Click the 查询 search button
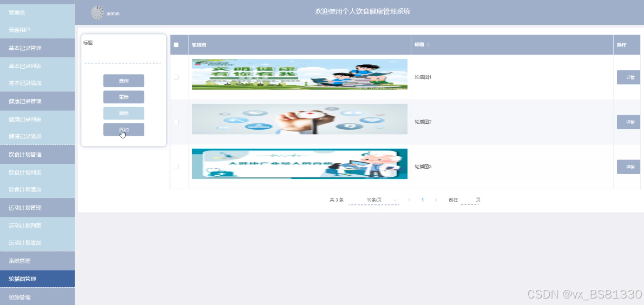This screenshot has height=305, width=644. (123, 81)
